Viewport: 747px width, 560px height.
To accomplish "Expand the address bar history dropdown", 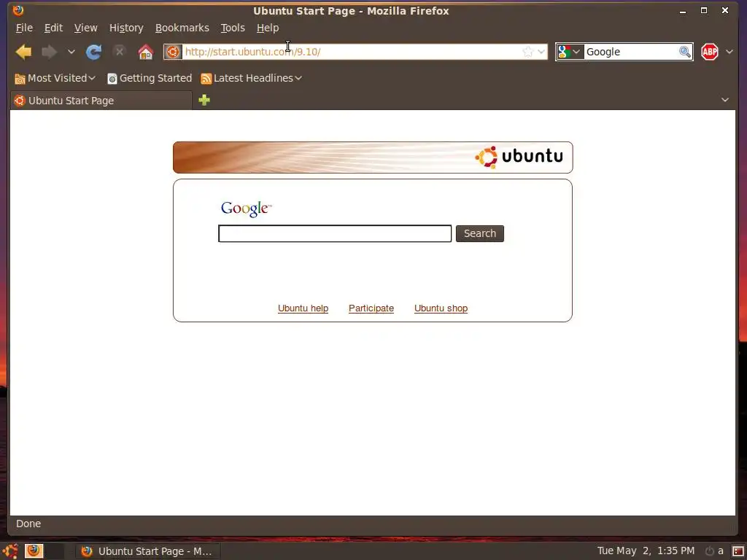I will [541, 52].
